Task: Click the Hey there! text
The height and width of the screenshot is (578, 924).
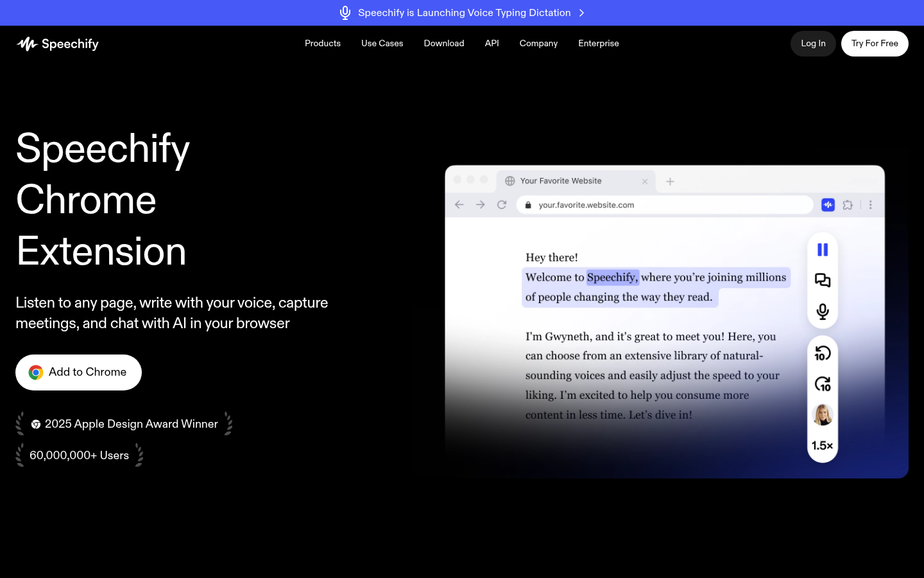Action: click(552, 258)
